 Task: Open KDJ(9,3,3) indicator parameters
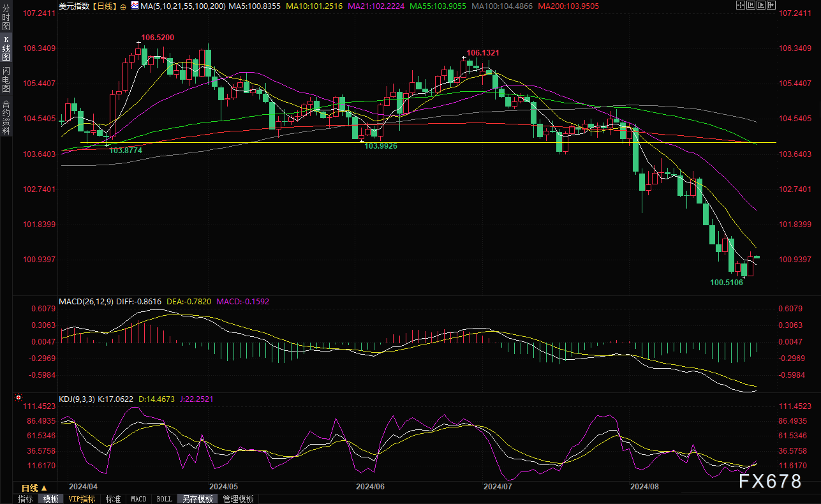click(x=77, y=399)
